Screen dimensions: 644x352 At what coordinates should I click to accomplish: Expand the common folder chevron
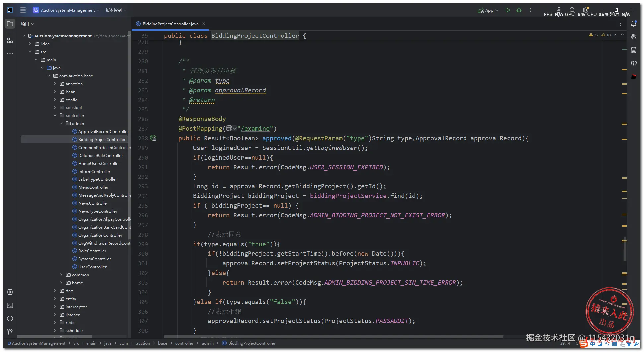61,275
